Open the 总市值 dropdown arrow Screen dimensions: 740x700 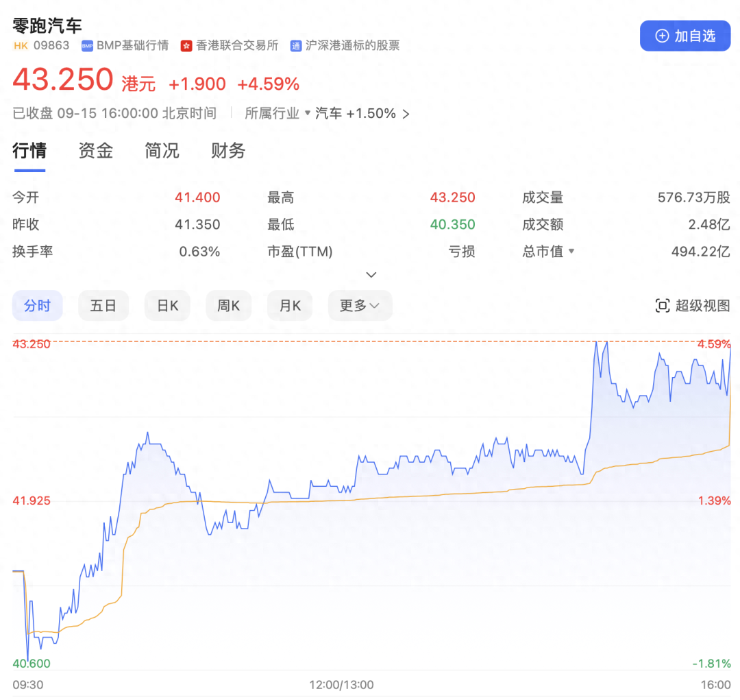(571, 252)
